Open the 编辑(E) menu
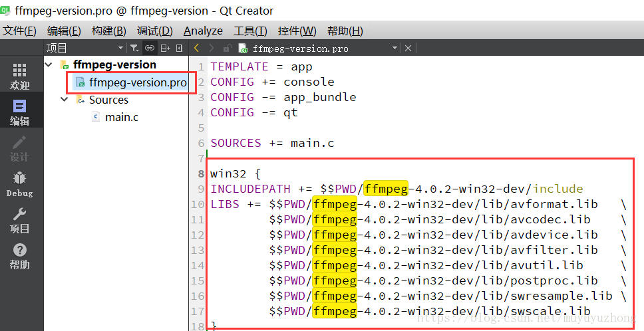Screen dimensions: 644x331 point(64,31)
